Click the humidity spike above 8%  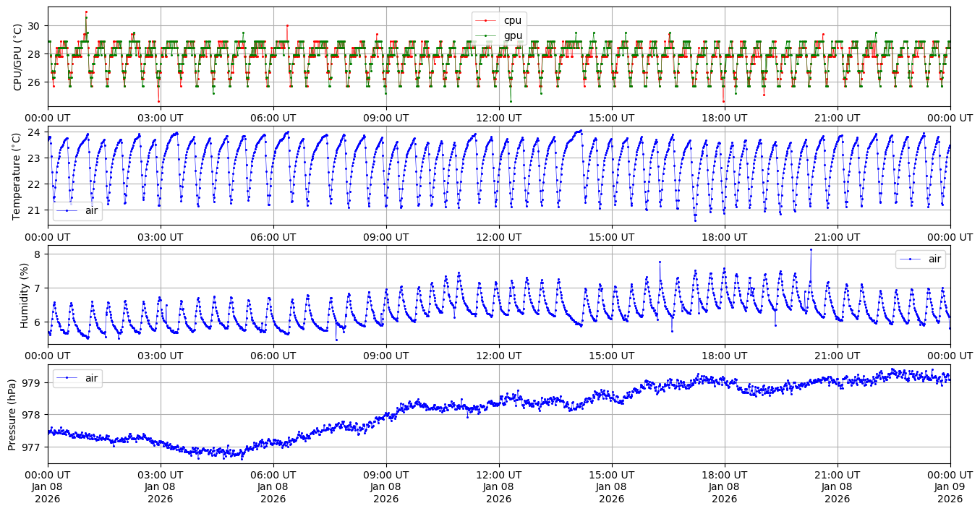(x=811, y=250)
